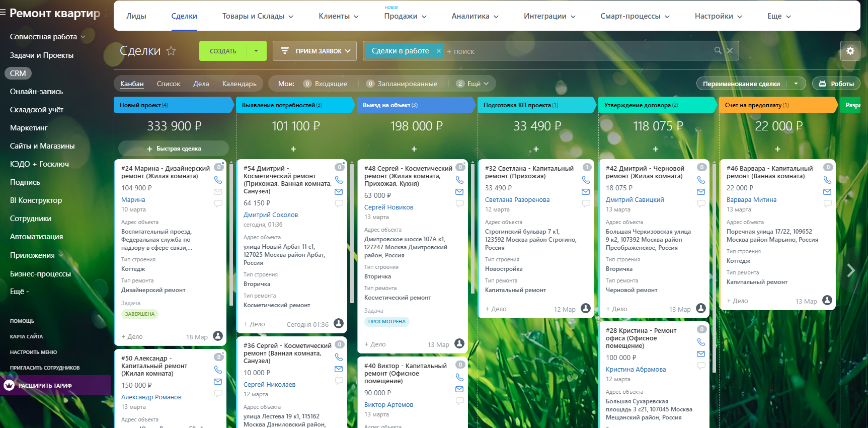Viewport: 868px width, 428px height.
Task: Open contact link Дмитрий Соколов
Action: point(271,215)
